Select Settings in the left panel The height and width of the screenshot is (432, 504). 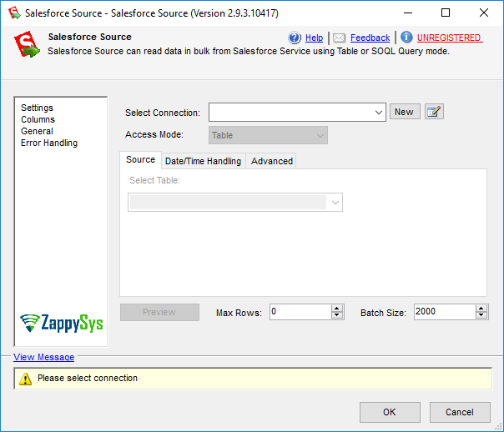point(37,108)
